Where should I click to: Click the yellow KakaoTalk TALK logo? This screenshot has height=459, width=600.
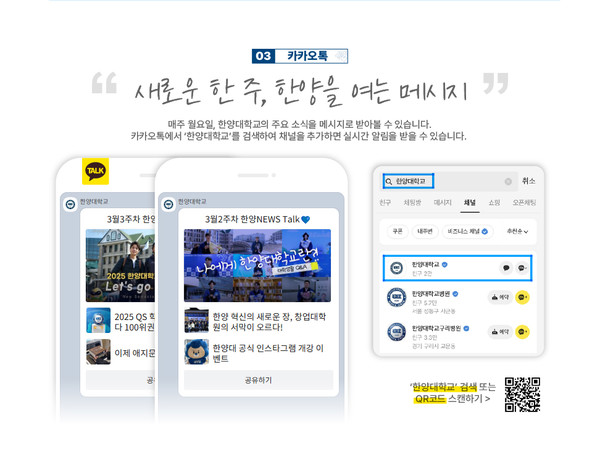point(95,171)
